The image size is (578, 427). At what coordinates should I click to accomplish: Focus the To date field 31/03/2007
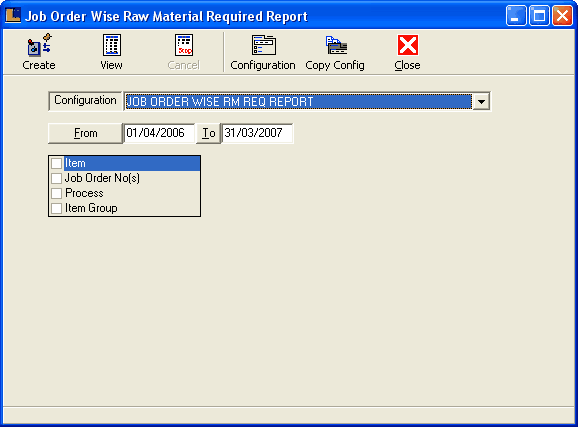point(257,133)
